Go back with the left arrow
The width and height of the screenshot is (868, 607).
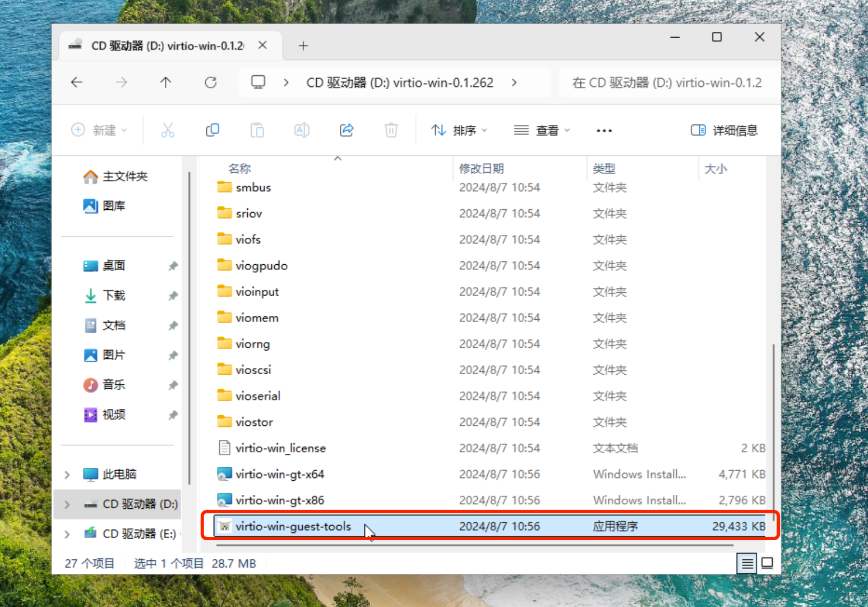pyautogui.click(x=77, y=82)
